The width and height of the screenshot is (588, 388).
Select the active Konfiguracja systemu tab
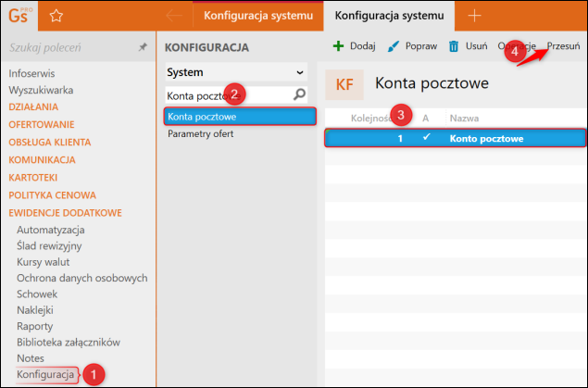pyautogui.click(x=389, y=16)
